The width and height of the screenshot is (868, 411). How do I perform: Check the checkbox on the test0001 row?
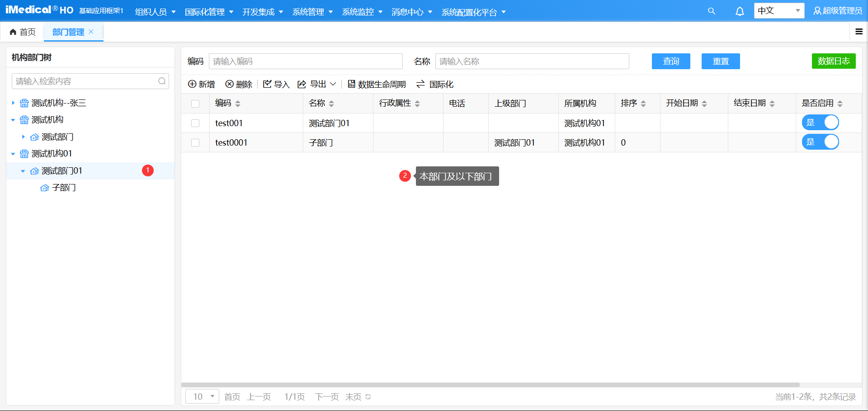point(195,142)
